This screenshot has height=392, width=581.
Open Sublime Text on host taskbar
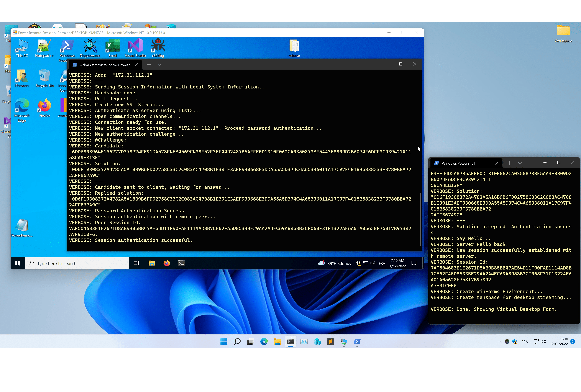[x=330, y=341]
